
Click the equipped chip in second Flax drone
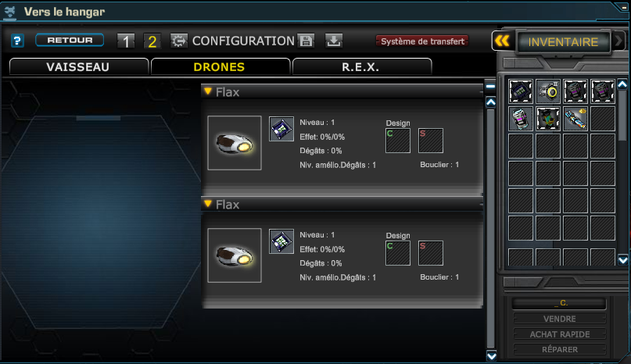coord(281,241)
